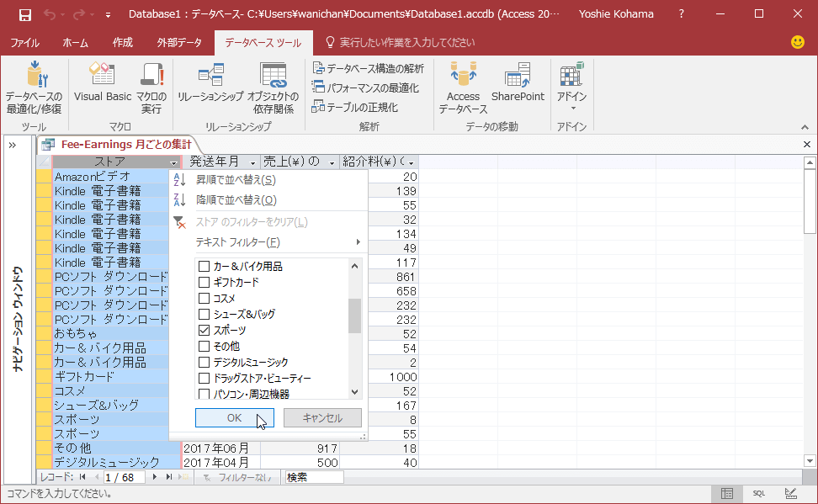
Task: Check その他 checkbox
Action: pos(204,347)
